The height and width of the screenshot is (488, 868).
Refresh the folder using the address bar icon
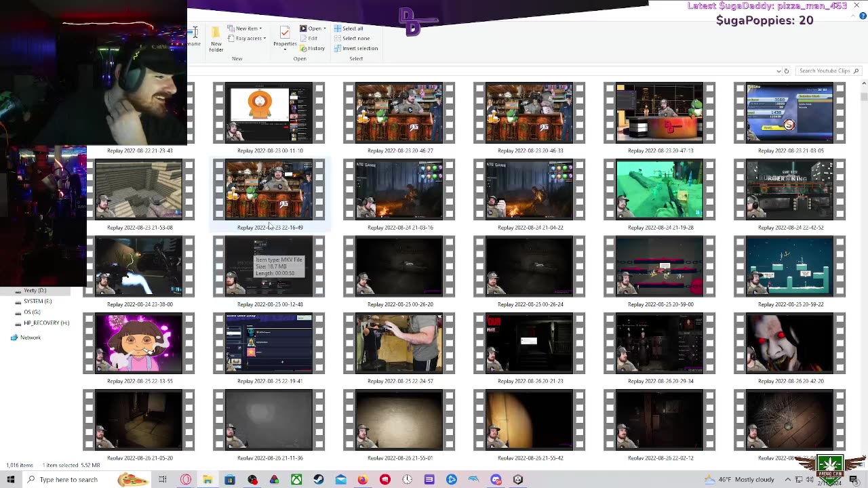(787, 70)
